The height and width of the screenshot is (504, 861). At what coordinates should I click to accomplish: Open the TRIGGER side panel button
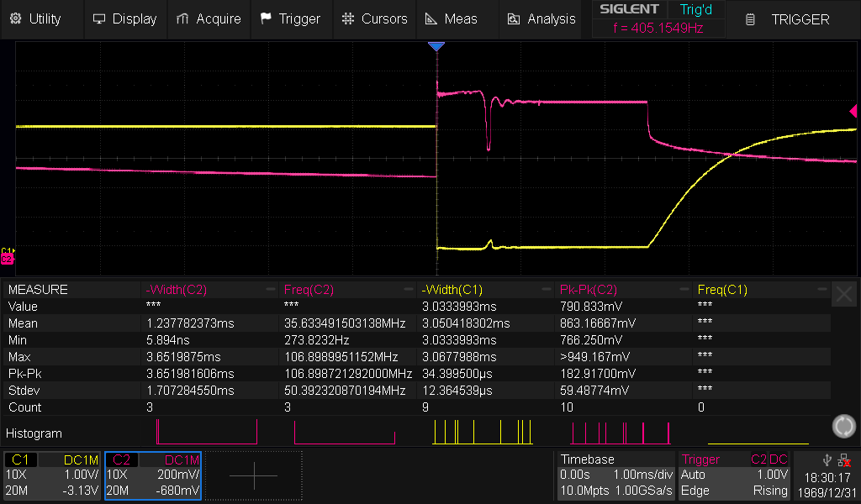tap(789, 19)
